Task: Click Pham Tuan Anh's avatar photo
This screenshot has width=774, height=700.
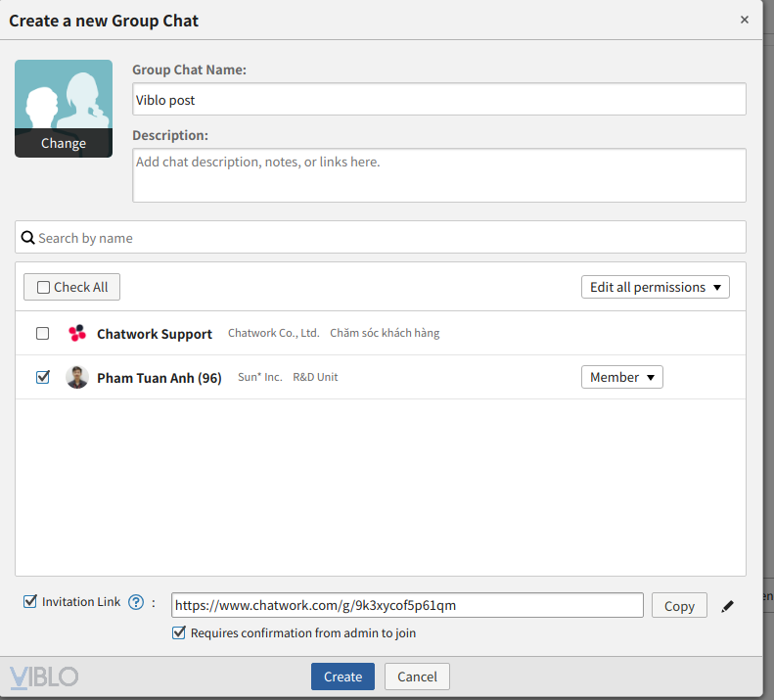Action: 77,378
